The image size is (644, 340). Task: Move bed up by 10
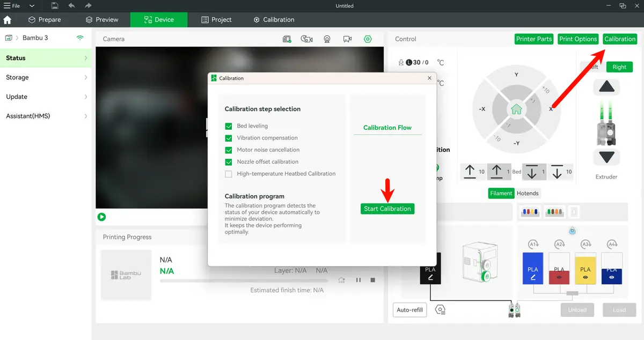[474, 172]
